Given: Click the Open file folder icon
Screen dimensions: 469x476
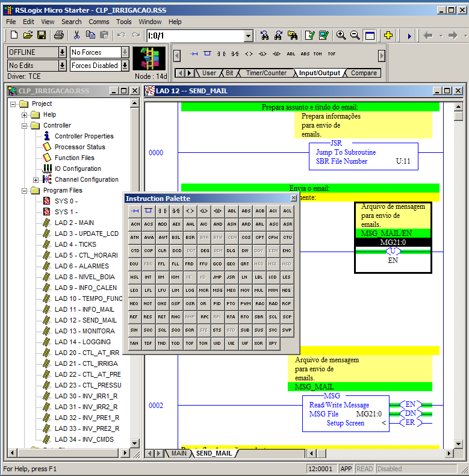Looking at the screenshot, I should tap(28, 36).
